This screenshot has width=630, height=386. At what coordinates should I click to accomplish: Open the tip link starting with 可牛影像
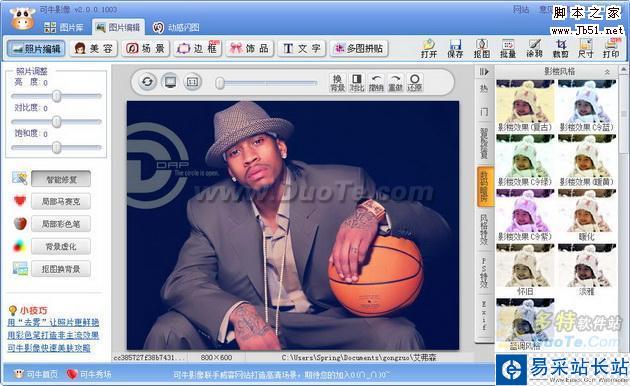coord(49,348)
